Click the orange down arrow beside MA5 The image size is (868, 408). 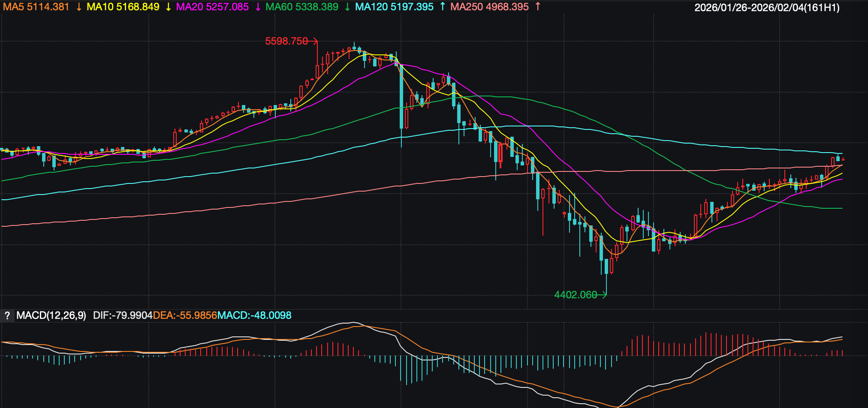(78, 7)
